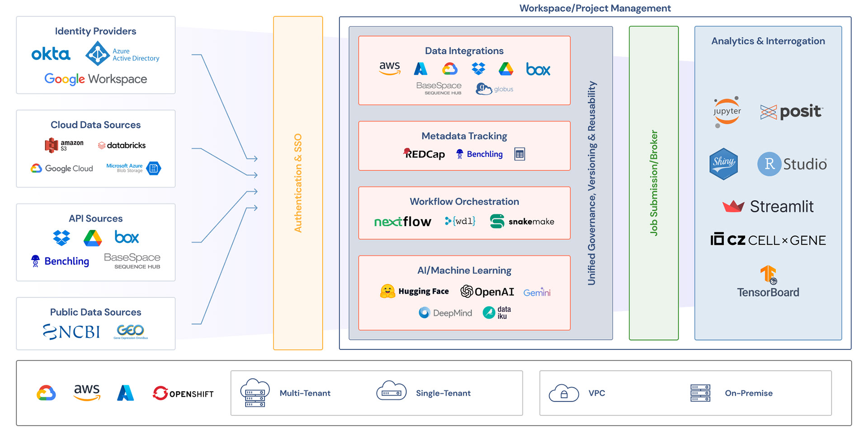This screenshot has height=442, width=868.
Task: Click the Google Drive icon in Data Integrations
Action: click(x=506, y=69)
